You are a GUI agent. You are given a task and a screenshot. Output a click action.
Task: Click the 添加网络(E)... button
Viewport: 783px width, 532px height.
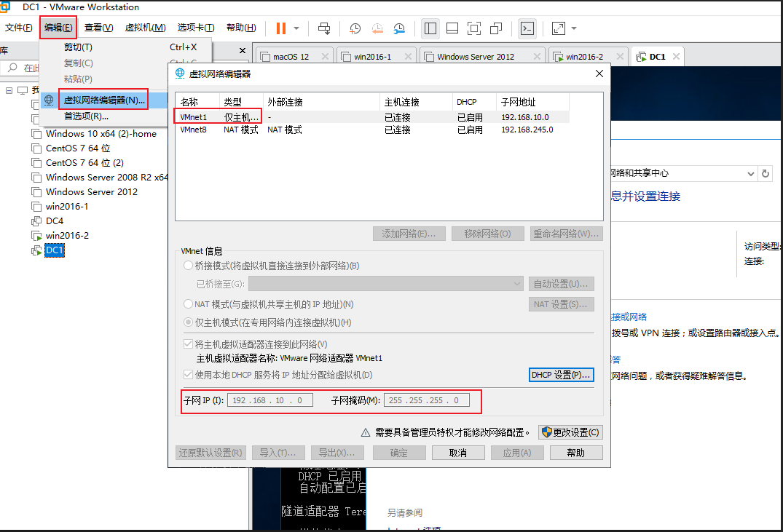[409, 234]
